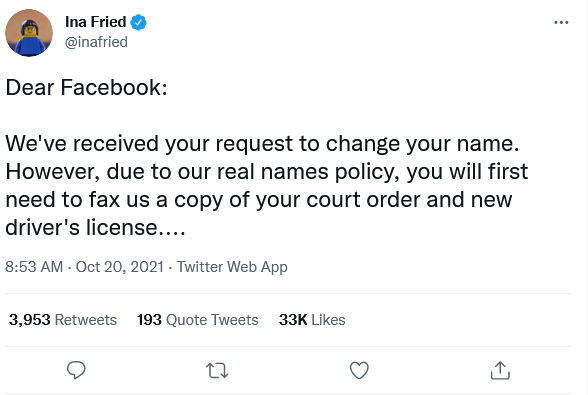This screenshot has width=588, height=395.
Task: Click the blue verified checkmark badge
Action: pos(138,22)
